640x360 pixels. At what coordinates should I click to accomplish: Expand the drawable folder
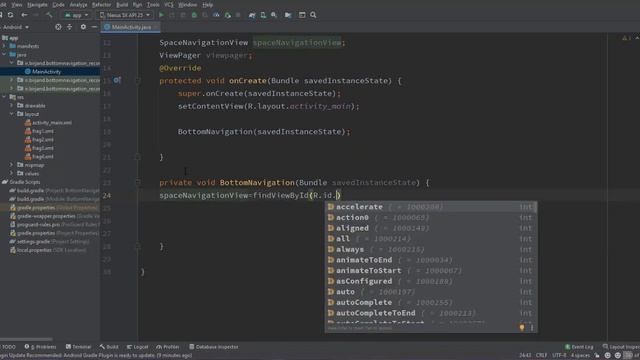(x=11, y=106)
